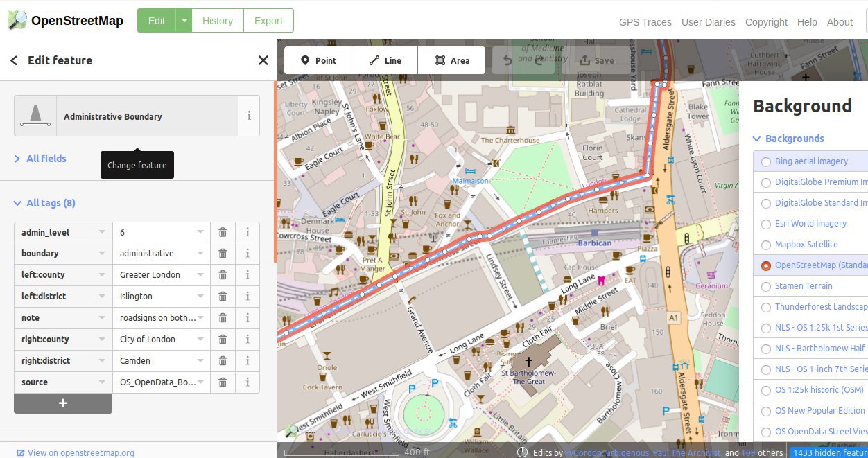Delete the admin_level tag with its trash icon

click(x=223, y=232)
